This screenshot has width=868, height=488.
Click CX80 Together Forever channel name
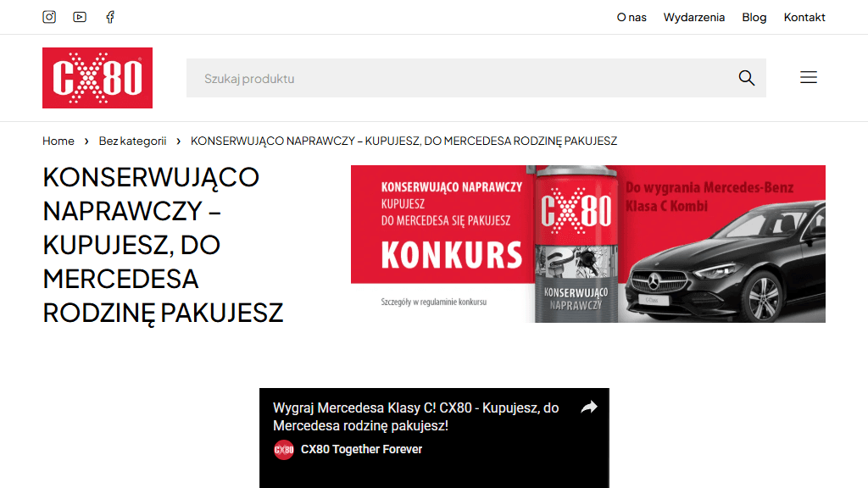361,449
